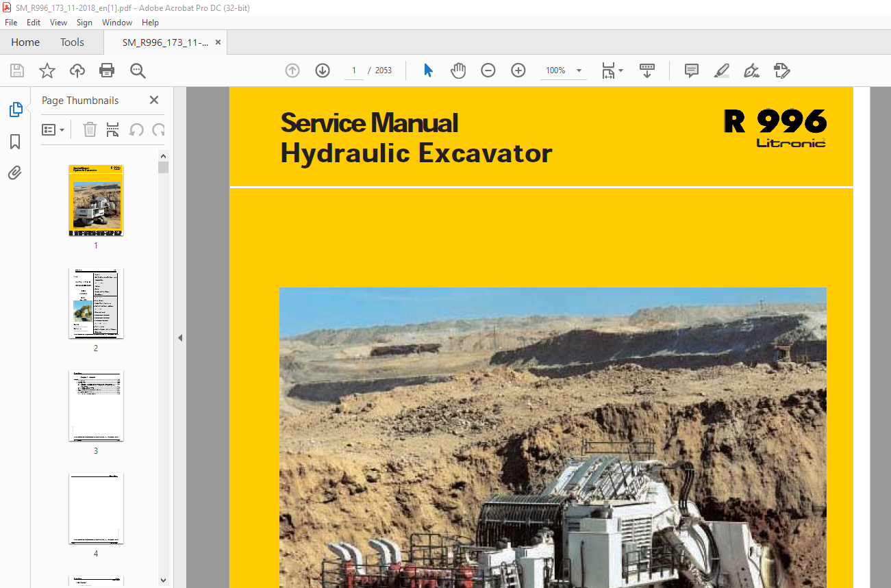Switch to the Home tab
This screenshot has width=891, height=588.
25,42
